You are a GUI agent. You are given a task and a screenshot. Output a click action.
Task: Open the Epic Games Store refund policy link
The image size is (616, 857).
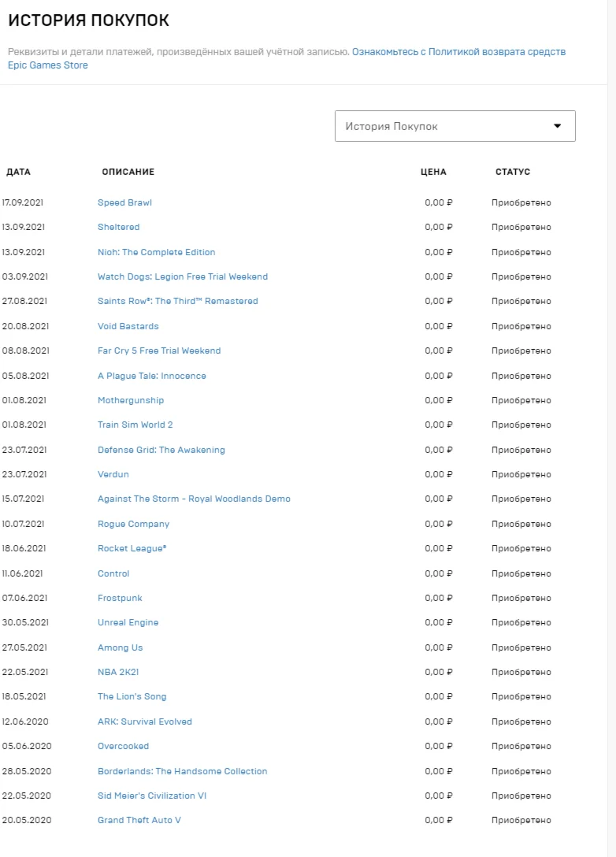pyautogui.click(x=458, y=52)
